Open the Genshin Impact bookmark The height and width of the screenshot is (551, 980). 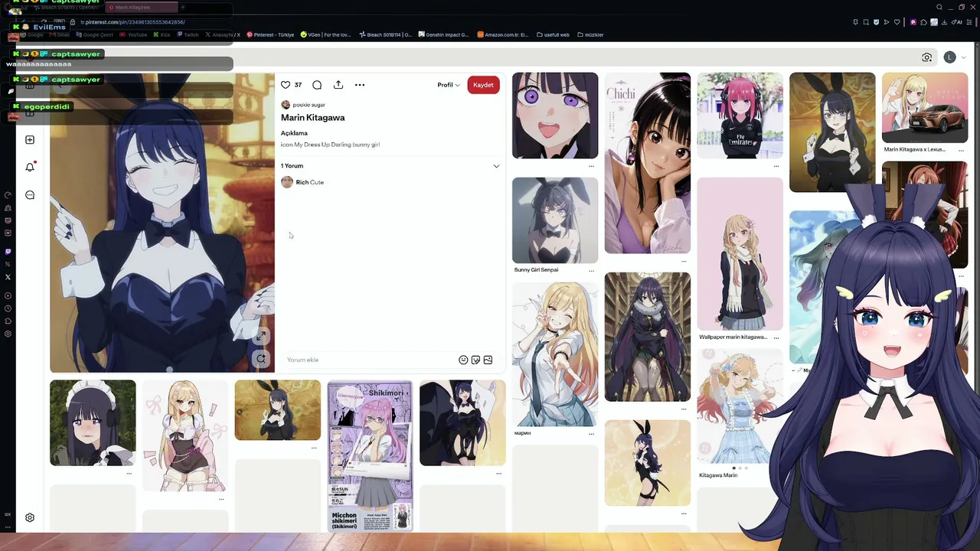click(x=443, y=34)
